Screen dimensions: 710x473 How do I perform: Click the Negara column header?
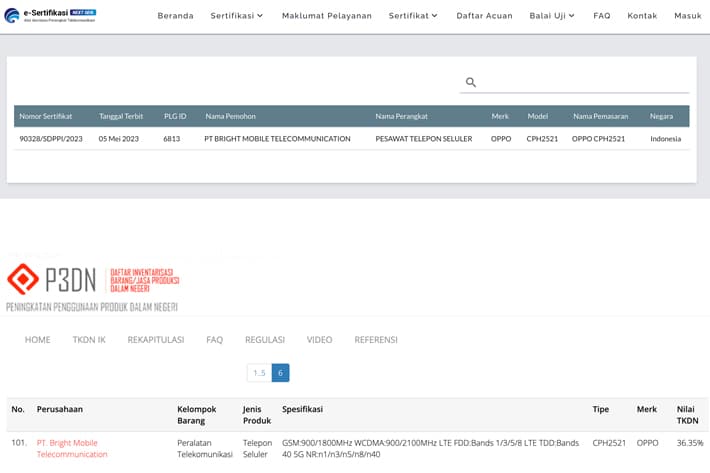(x=662, y=116)
